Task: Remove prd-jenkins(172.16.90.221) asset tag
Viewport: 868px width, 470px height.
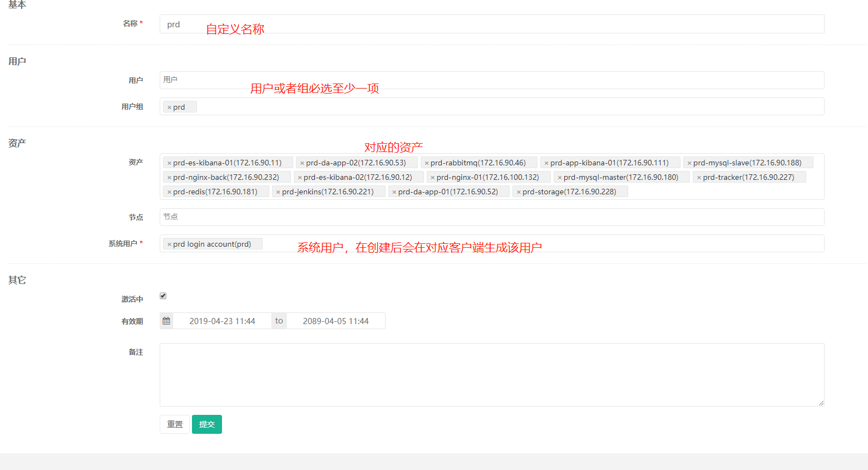Action: 278,192
